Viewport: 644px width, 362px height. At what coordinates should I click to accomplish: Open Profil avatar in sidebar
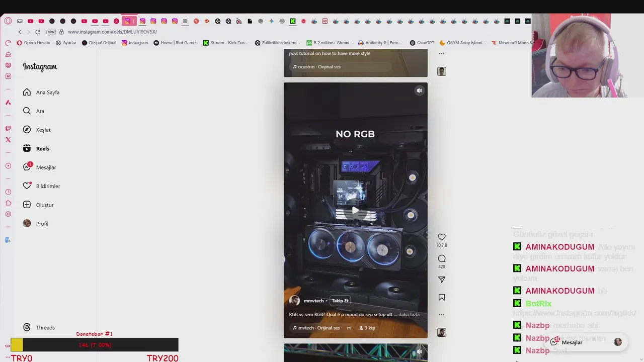click(x=27, y=223)
